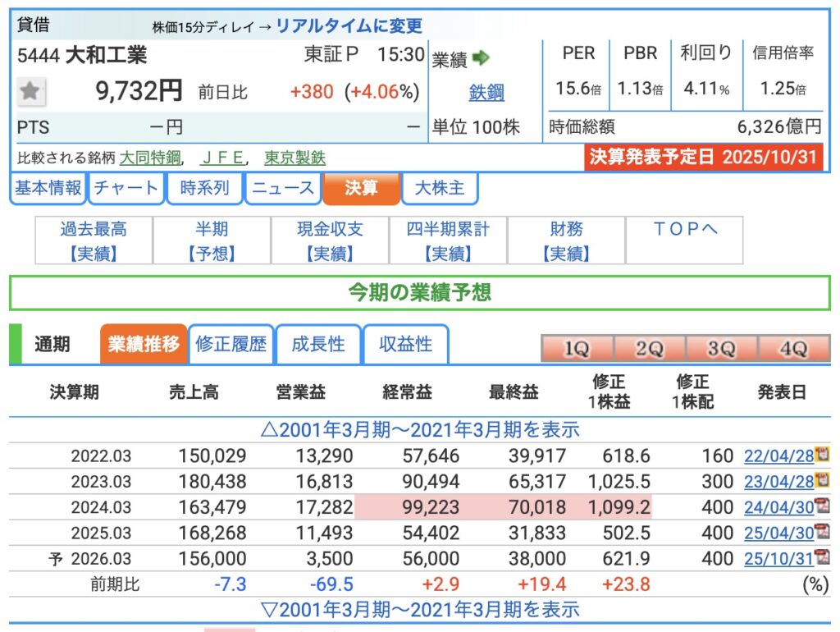Expand ▽2001年3月期〜2021年3月期を表示 at bottom

(419, 610)
